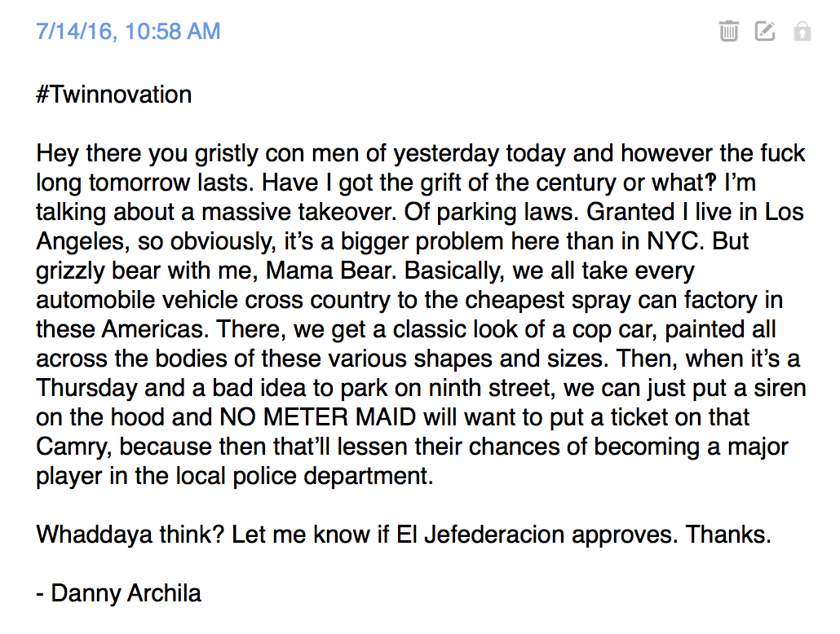Image resolution: width=840 pixels, height=634 pixels.
Task: Click on the words Mama Bear
Action: [x=330, y=271]
